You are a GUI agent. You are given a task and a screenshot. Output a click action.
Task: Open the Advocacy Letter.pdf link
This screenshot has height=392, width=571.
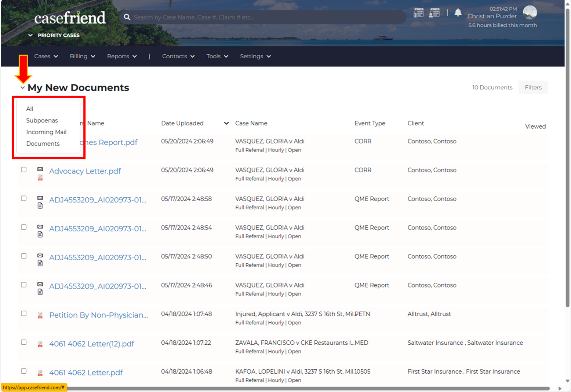pos(85,171)
